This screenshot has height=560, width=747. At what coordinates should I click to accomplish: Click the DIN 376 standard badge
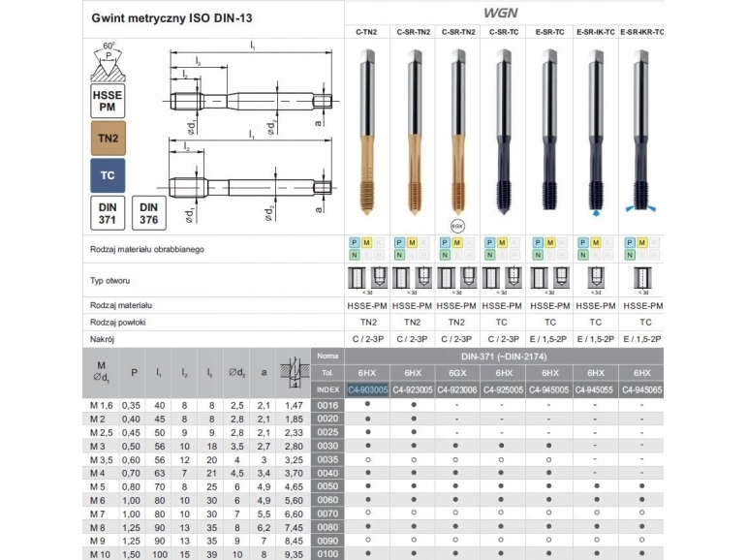[x=148, y=213]
